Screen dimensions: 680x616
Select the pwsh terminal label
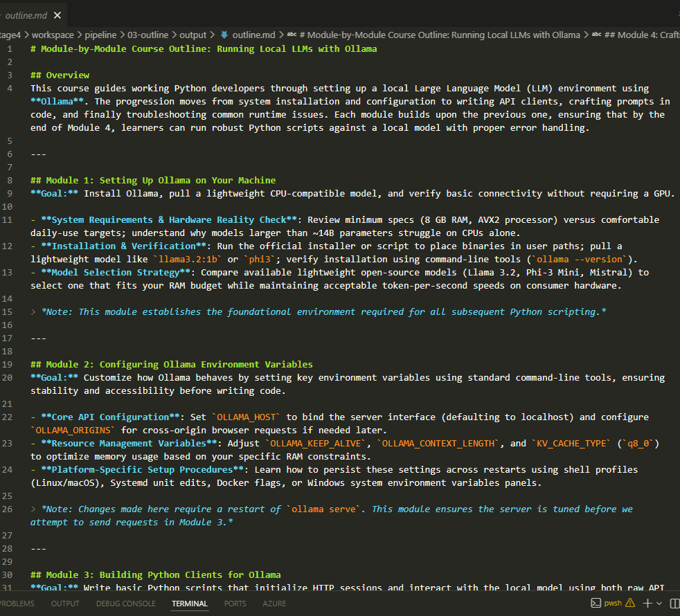coord(613,603)
